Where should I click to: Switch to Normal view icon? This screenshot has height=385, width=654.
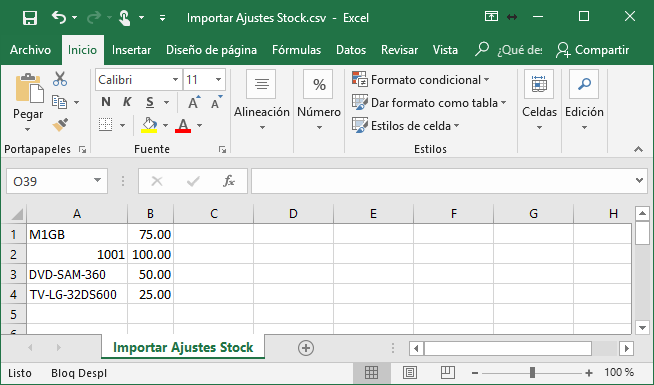pos(371,372)
